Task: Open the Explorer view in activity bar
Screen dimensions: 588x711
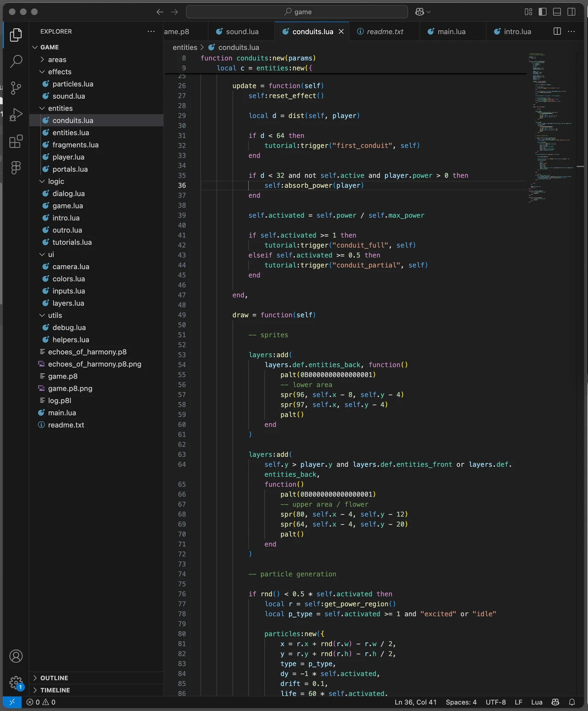Action: point(16,35)
